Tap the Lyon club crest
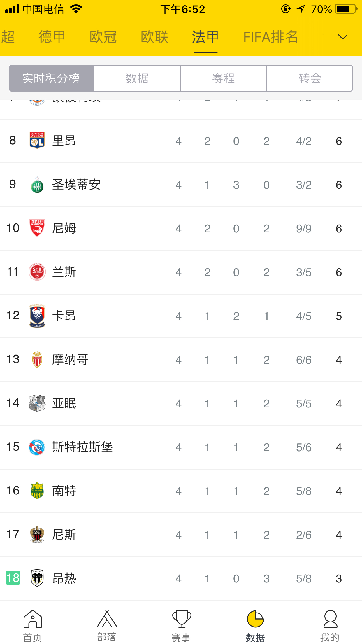Screen dimensions: 362x644 tap(37, 141)
